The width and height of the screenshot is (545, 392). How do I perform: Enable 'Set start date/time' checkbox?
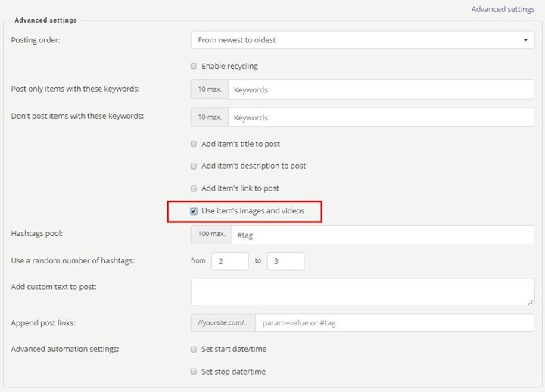[194, 349]
